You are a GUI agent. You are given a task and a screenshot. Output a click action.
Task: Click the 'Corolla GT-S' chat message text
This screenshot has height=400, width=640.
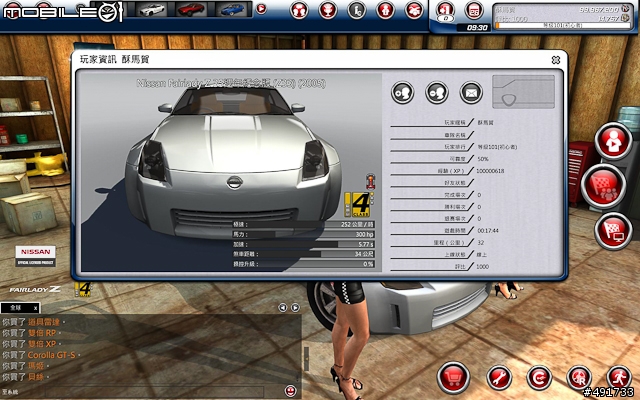click(x=51, y=355)
